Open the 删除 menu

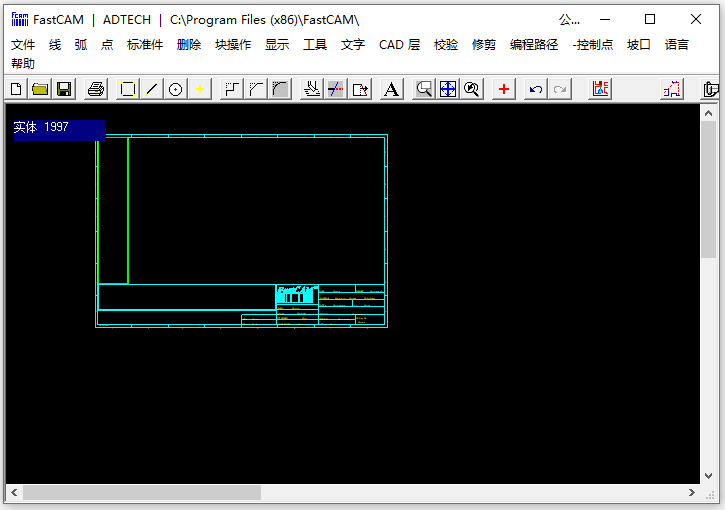tap(189, 45)
